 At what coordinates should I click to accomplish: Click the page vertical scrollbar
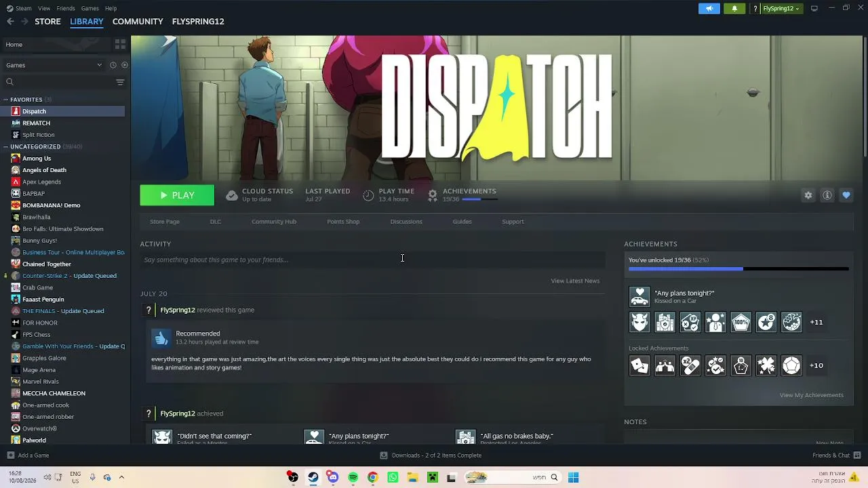[865, 98]
